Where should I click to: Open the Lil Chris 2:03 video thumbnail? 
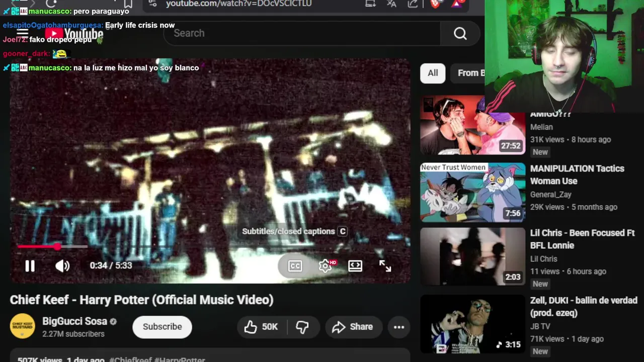[472, 256]
